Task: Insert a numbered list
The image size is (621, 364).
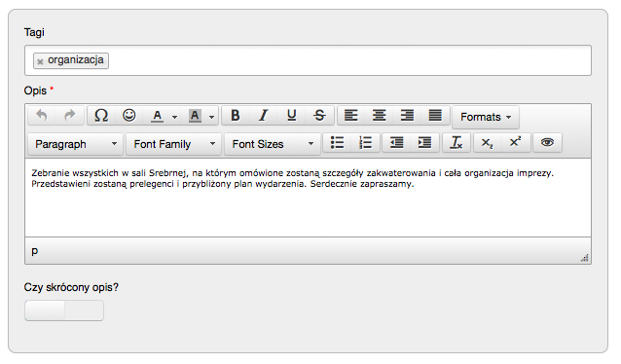Action: coord(366,143)
